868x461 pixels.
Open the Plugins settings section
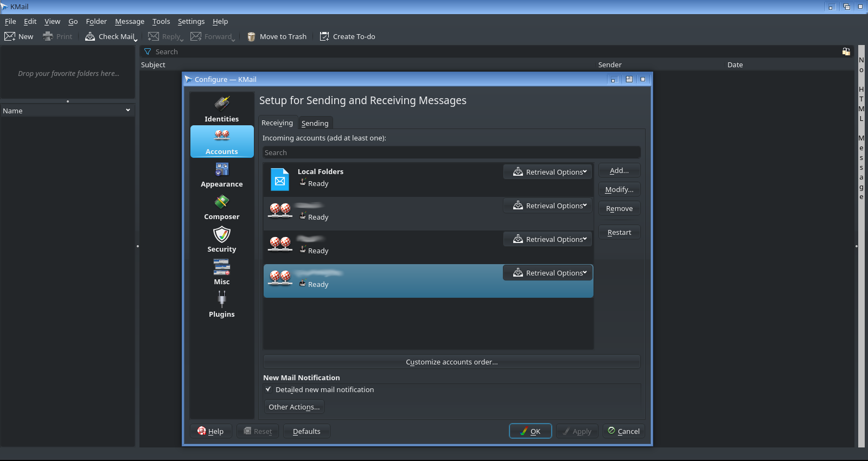(x=222, y=304)
